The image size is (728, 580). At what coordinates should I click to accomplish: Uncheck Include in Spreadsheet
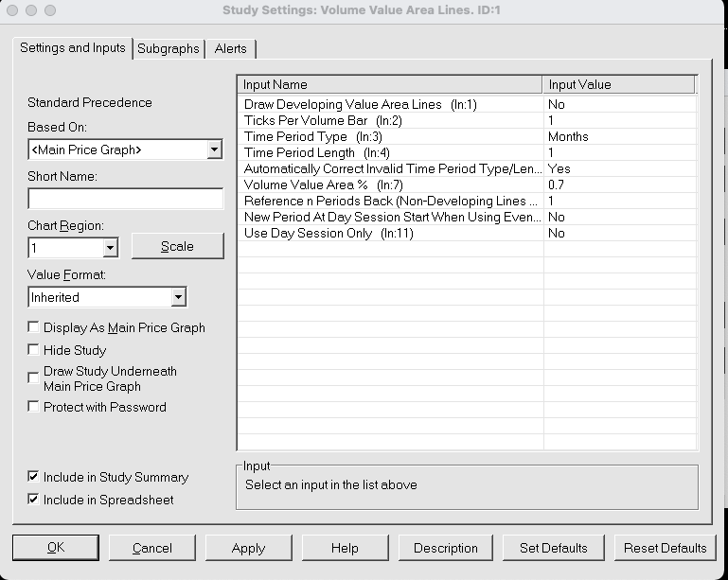pyautogui.click(x=33, y=500)
